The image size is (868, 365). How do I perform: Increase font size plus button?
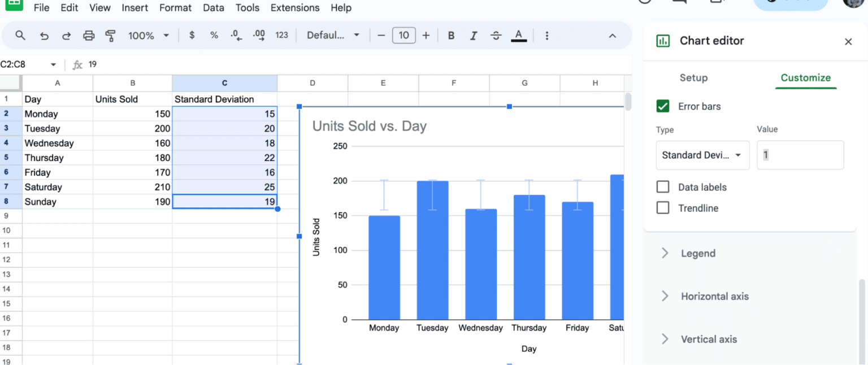(x=426, y=36)
